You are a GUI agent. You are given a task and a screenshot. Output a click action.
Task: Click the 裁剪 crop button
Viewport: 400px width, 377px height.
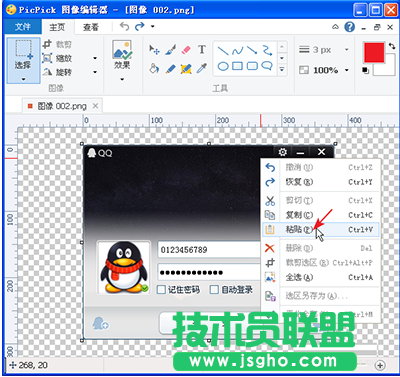[58, 44]
